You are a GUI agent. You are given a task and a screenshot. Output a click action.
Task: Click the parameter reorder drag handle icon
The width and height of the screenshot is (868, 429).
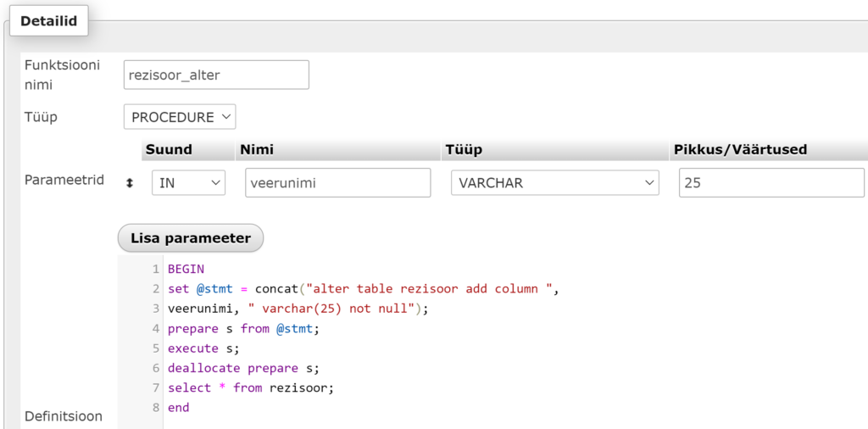coord(130,182)
